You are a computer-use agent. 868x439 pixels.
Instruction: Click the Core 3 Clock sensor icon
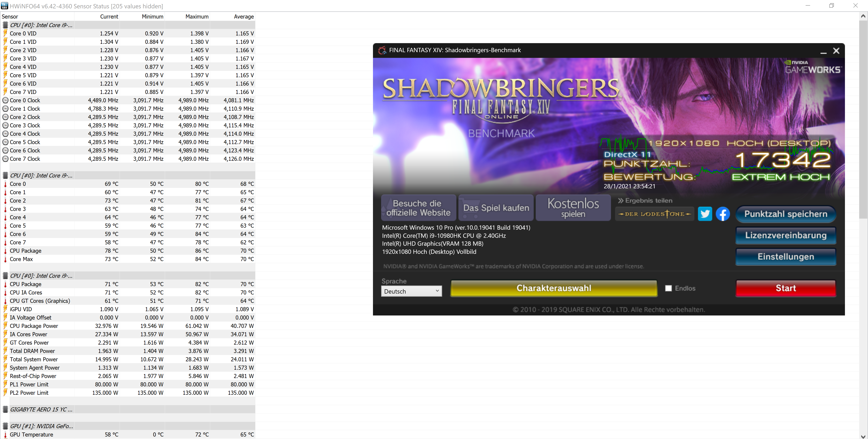5,125
